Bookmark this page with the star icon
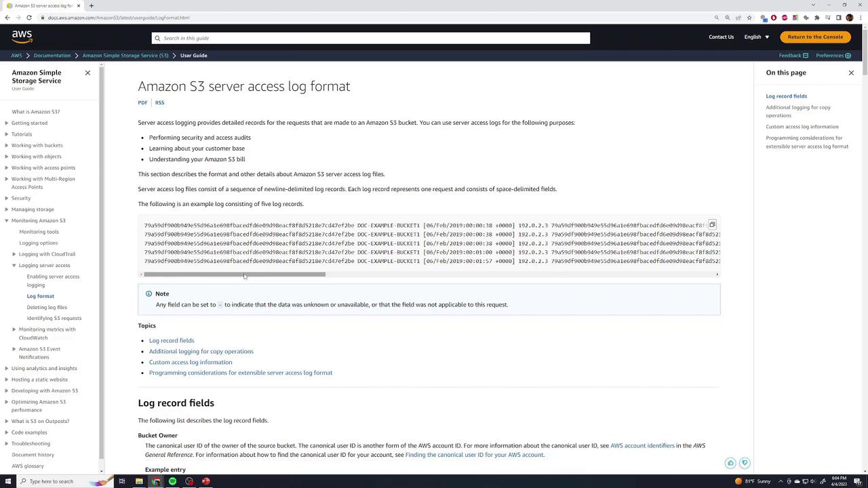The width and height of the screenshot is (868, 488). tap(749, 18)
